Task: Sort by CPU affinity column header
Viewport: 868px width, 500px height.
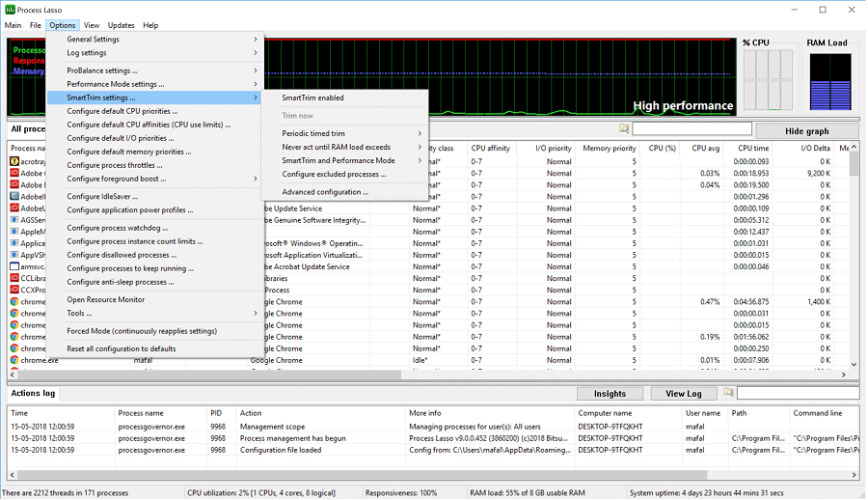Action: tap(491, 148)
